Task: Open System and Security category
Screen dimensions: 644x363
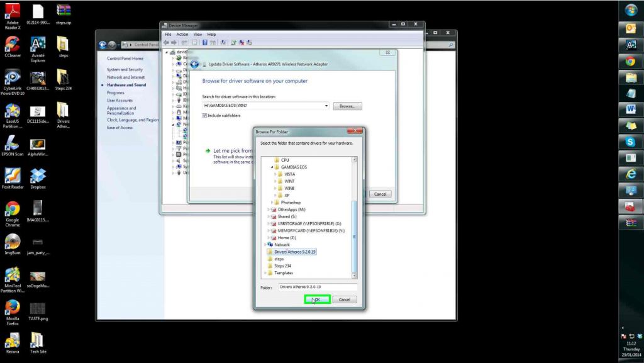Action: [125, 70]
